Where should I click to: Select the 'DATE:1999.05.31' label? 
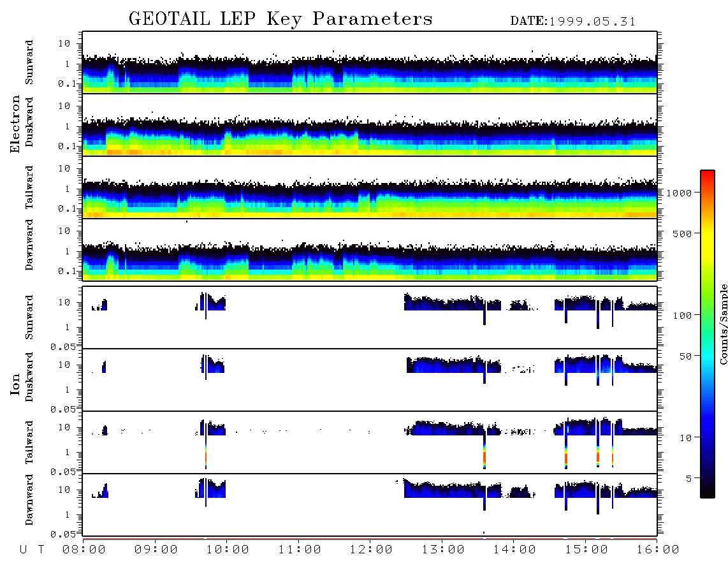pyautogui.click(x=573, y=22)
